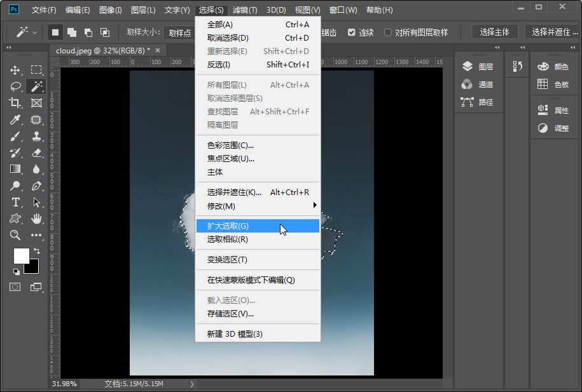Viewport: 582px width, 392px height.
Task: Select the Brush tool
Action: click(x=15, y=136)
